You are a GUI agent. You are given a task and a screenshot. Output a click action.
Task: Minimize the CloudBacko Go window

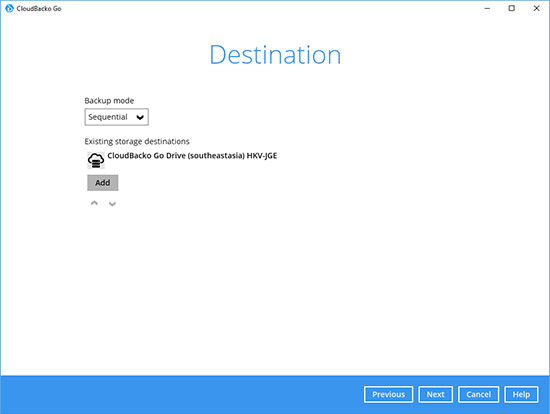pyautogui.click(x=487, y=8)
